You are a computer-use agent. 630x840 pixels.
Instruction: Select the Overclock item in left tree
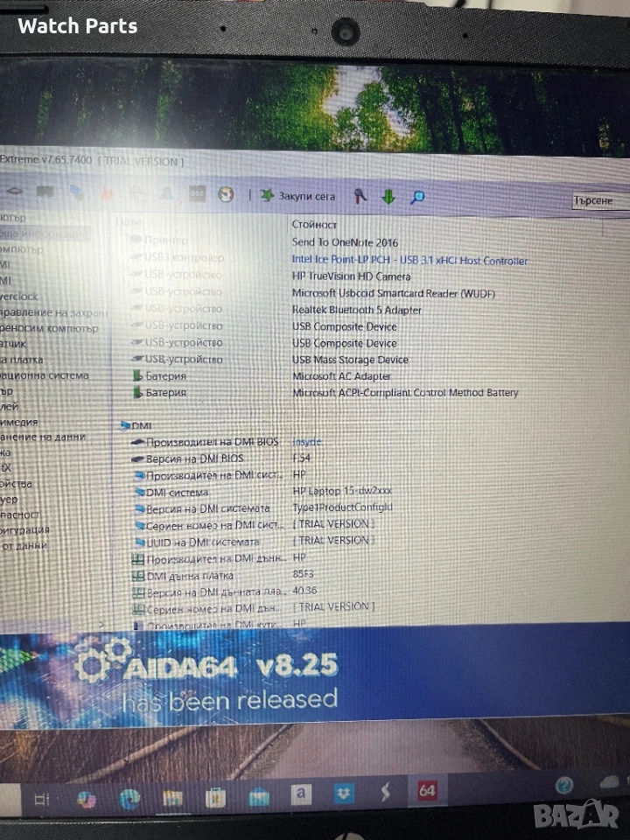click(x=19, y=297)
